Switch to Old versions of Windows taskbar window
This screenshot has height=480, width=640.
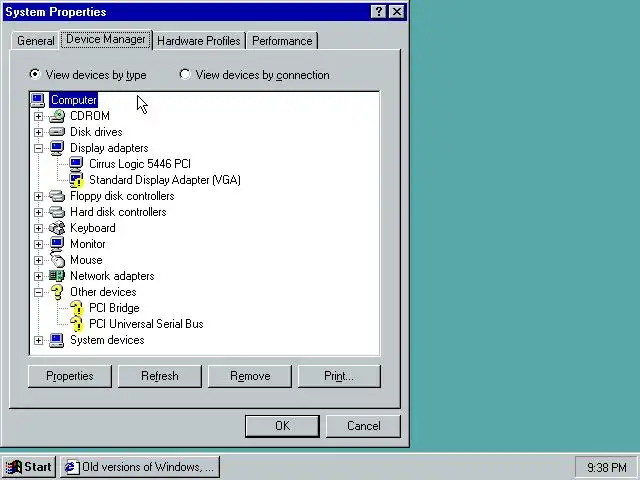point(140,467)
